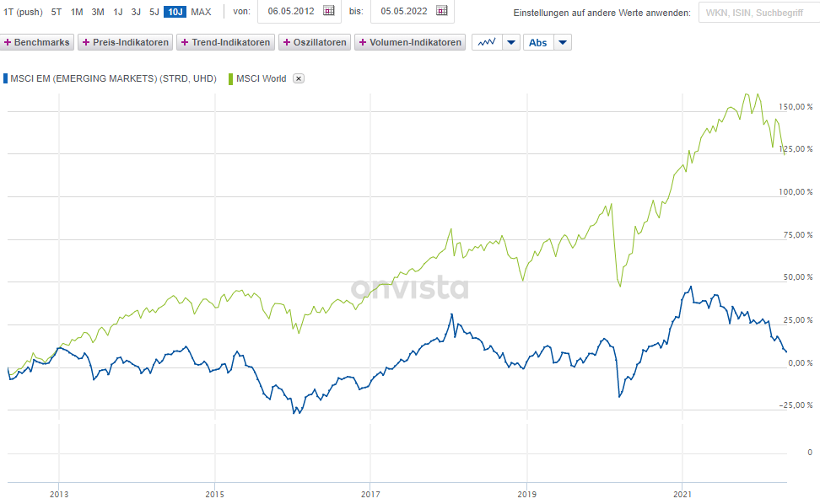Choose the 1J time range

click(118, 12)
